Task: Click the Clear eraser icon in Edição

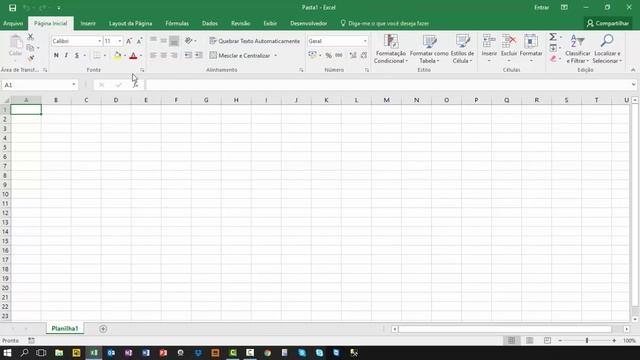Action: click(553, 59)
